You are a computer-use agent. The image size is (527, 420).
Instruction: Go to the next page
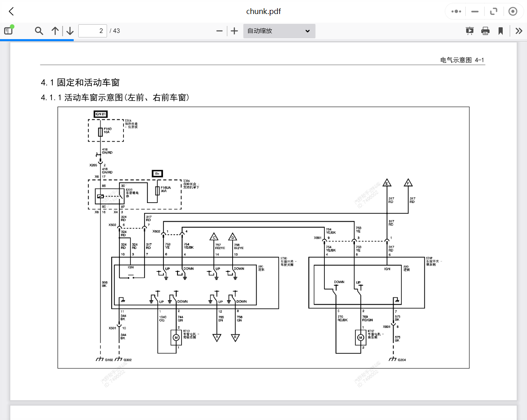coord(70,31)
